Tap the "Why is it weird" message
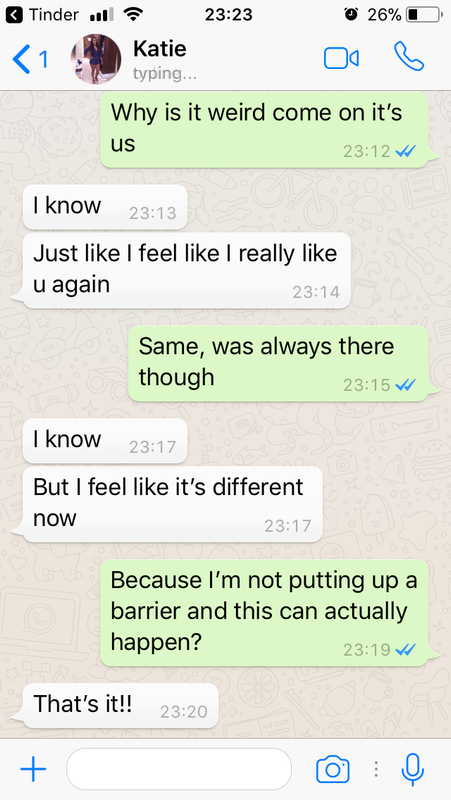451x800 pixels. [264, 130]
